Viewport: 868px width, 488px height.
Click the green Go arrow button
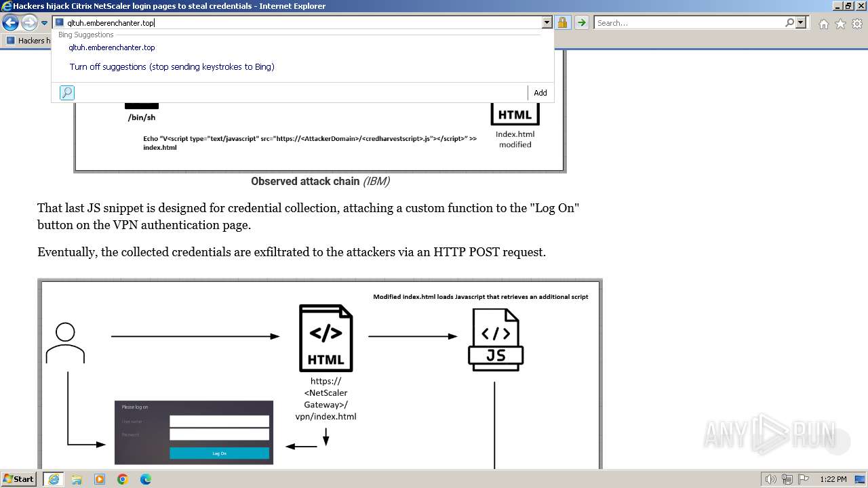(581, 23)
